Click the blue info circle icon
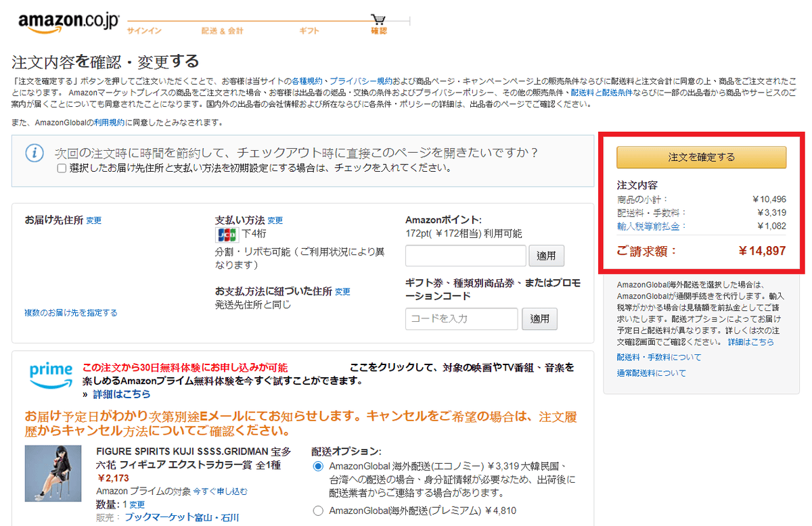This screenshot has width=812, height=526. pyautogui.click(x=35, y=153)
